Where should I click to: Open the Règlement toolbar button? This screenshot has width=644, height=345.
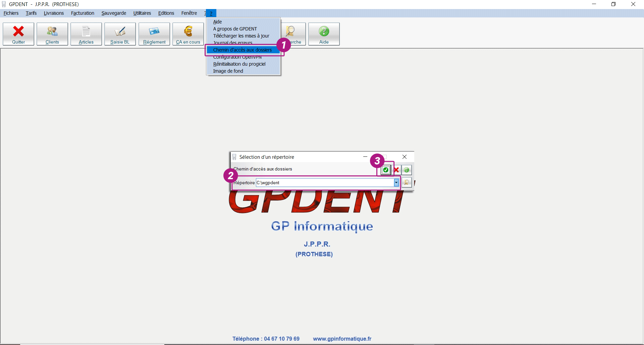click(154, 34)
